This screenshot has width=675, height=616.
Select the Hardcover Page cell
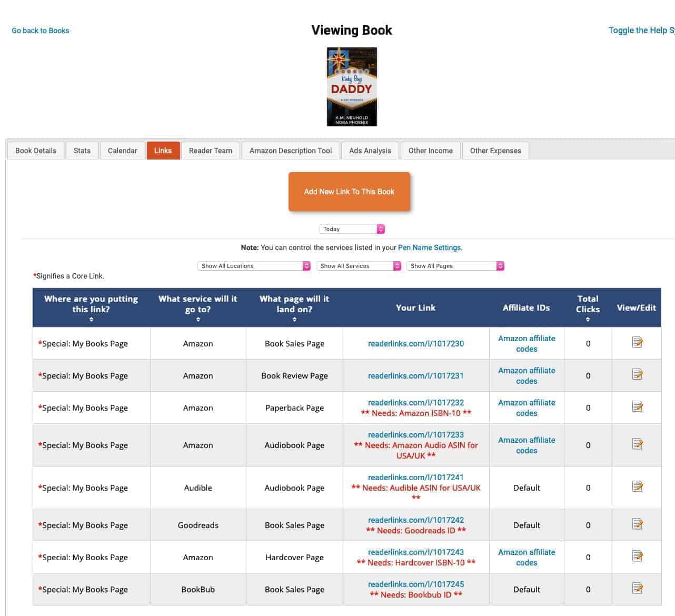[294, 558]
